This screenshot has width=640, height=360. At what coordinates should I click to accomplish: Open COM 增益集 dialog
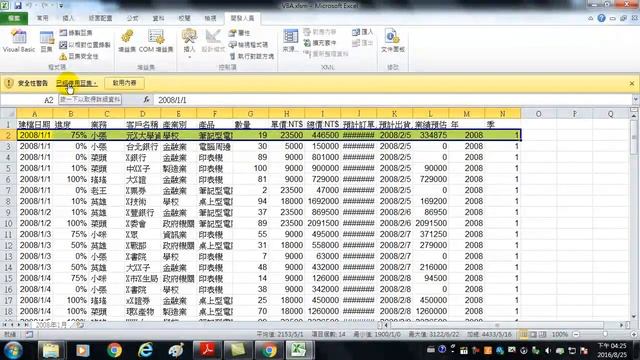click(156, 41)
